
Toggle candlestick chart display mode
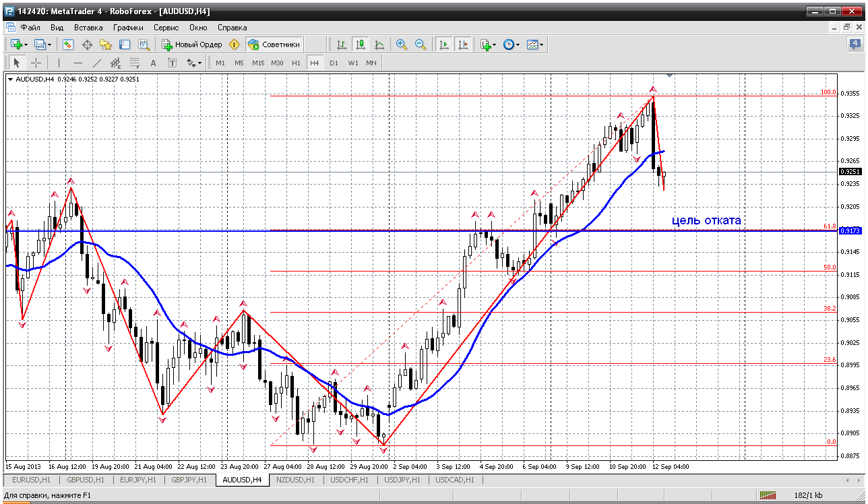(361, 44)
